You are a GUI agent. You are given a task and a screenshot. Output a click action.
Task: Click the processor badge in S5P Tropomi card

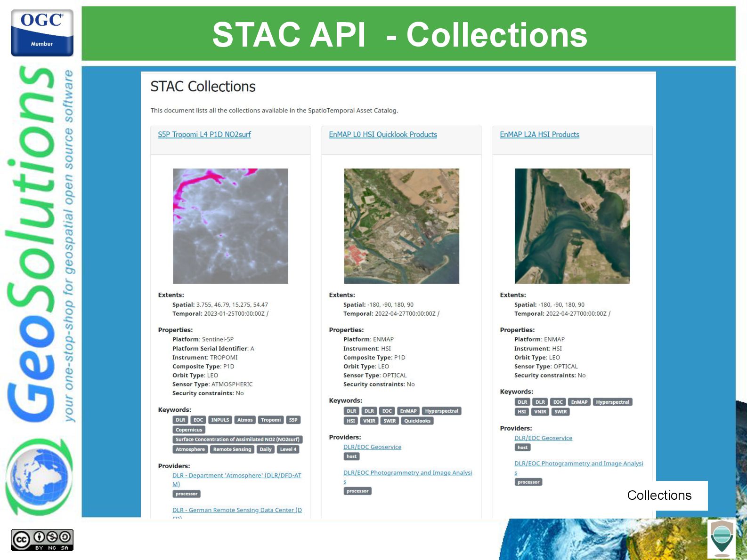pos(187,494)
